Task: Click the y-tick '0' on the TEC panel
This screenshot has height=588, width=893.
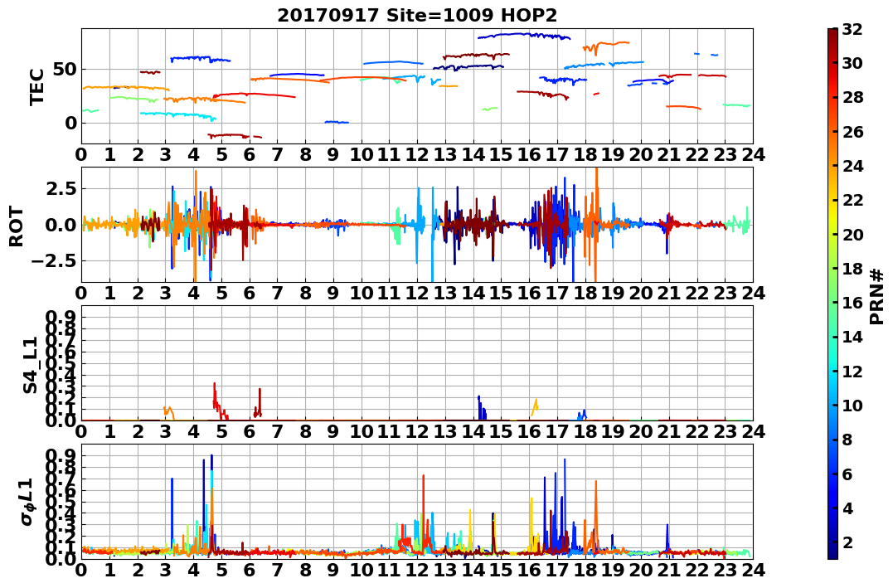Action: (x=70, y=123)
